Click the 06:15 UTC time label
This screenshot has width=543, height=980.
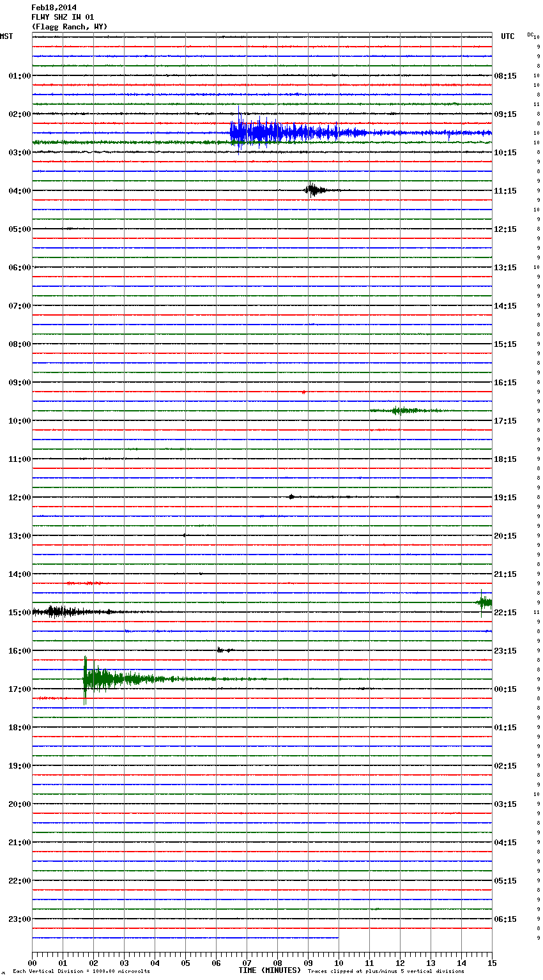pyautogui.click(x=505, y=919)
